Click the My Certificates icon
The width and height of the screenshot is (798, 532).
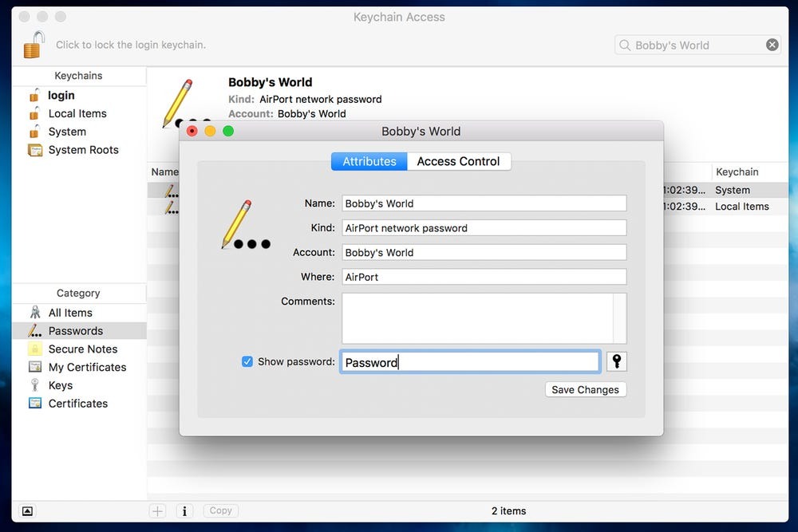[x=35, y=367]
